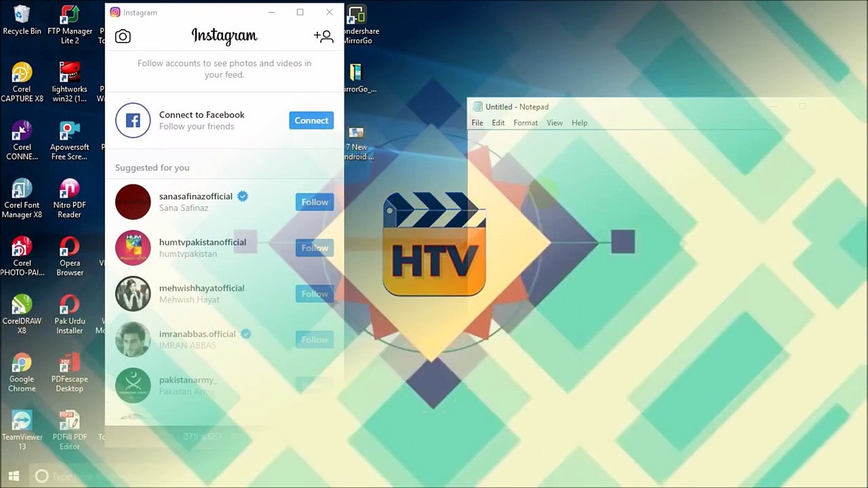This screenshot has height=488, width=868.
Task: Select lightworks win32 desktop icon
Action: 70,83
